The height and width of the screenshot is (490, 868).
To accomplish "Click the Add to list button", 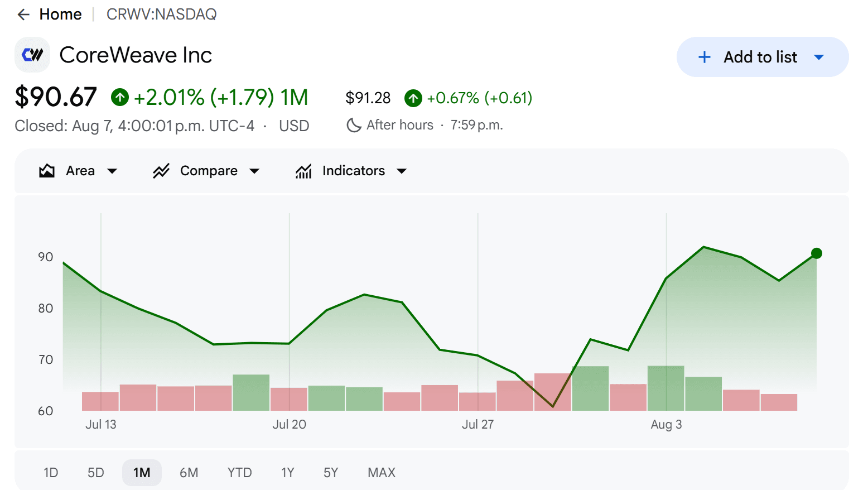I will 763,57.
